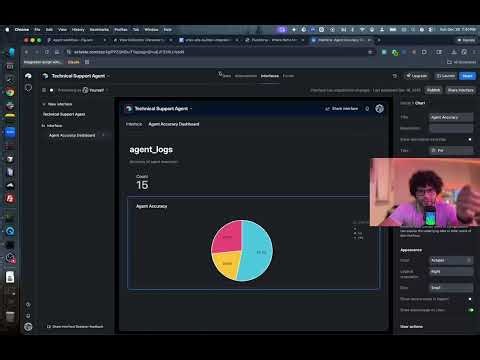Screen dimensions: 480x360
Task: Open the blue Zoom icon in the dock
Action: point(10,132)
